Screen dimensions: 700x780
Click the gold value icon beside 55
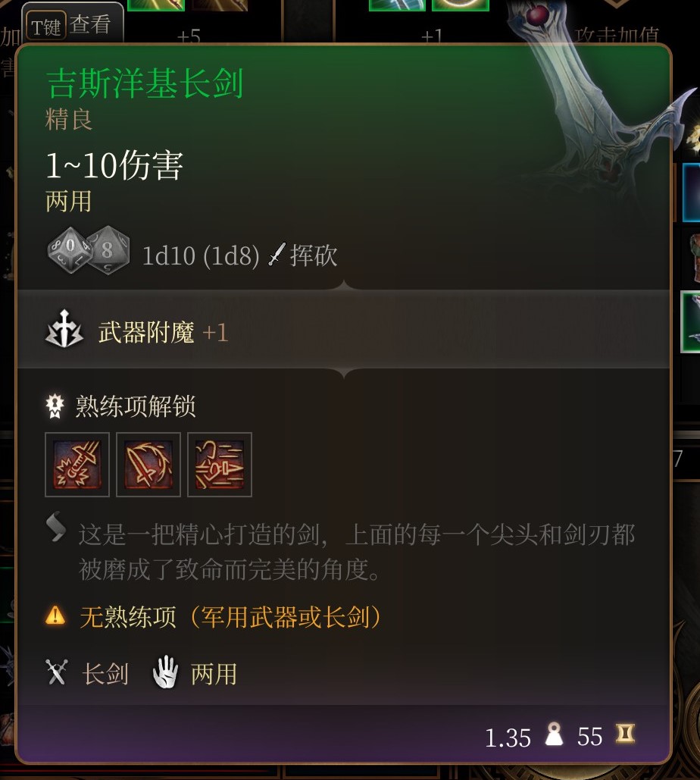click(x=625, y=733)
